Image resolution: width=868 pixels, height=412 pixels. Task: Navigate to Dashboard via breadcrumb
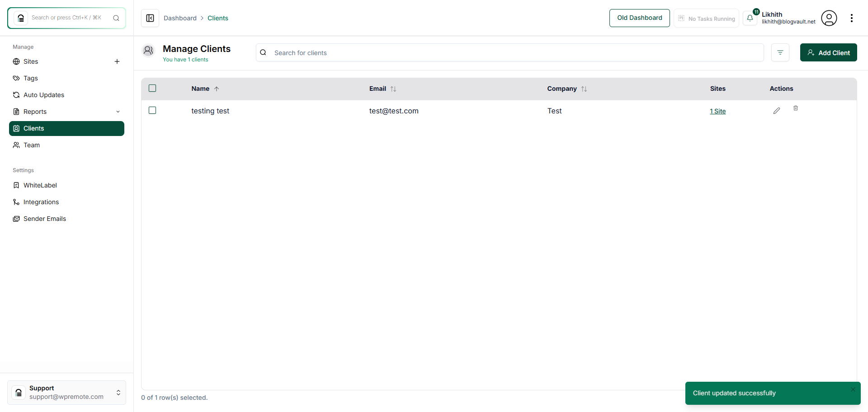pyautogui.click(x=180, y=18)
